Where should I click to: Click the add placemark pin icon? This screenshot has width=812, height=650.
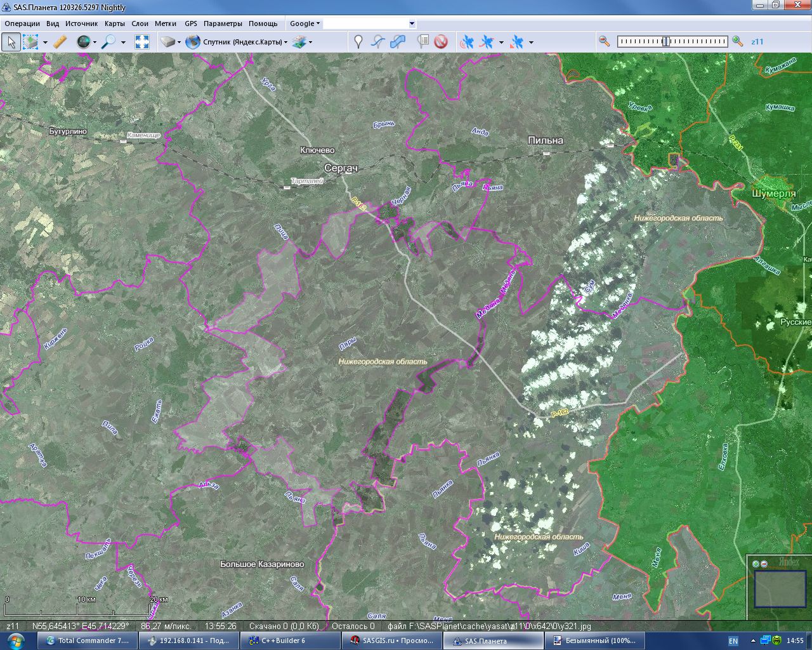tap(358, 42)
